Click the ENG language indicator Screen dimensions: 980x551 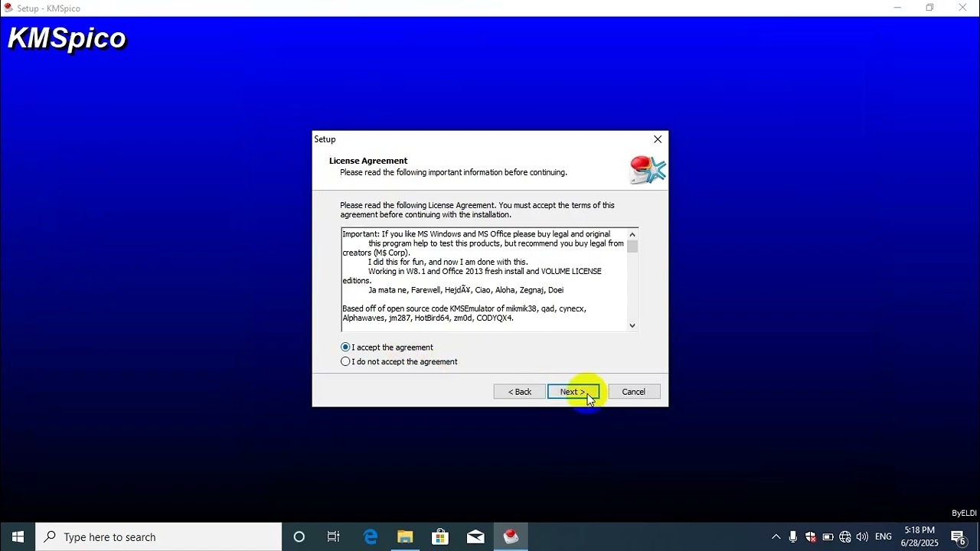point(884,537)
